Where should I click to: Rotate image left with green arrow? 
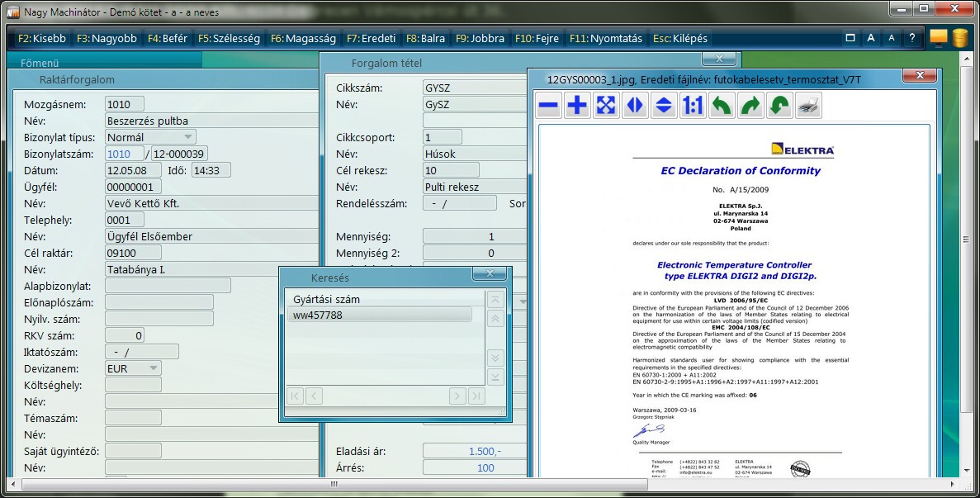(722, 106)
